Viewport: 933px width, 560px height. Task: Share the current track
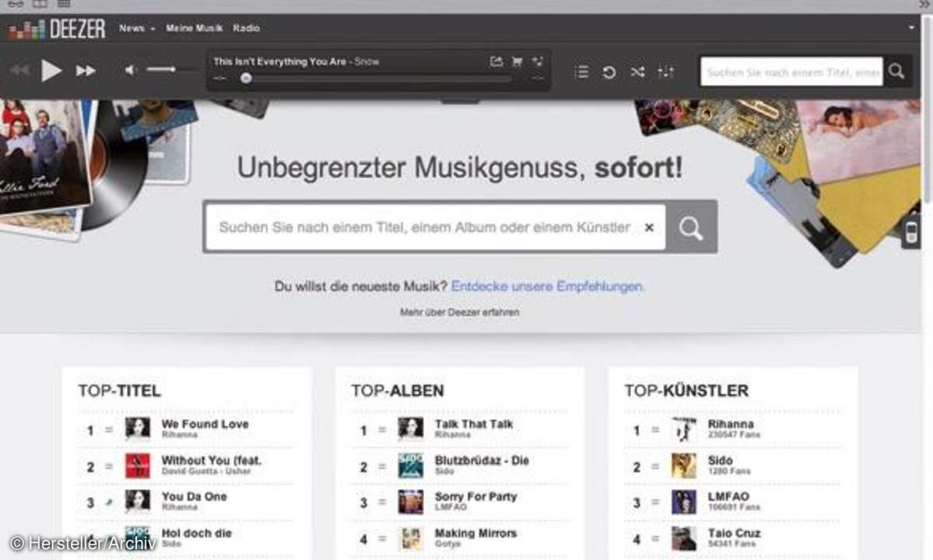[496, 61]
